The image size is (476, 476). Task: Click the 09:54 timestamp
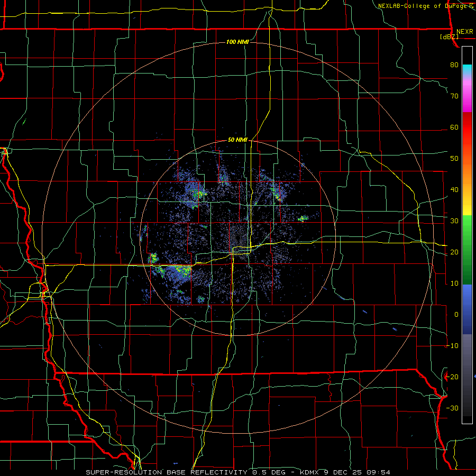pos(378,472)
